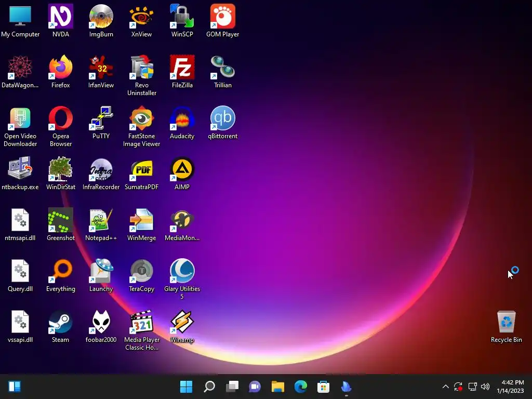Viewport: 532px width, 399px height.
Task: Click the vssapi.dll file
Action: [20, 322]
